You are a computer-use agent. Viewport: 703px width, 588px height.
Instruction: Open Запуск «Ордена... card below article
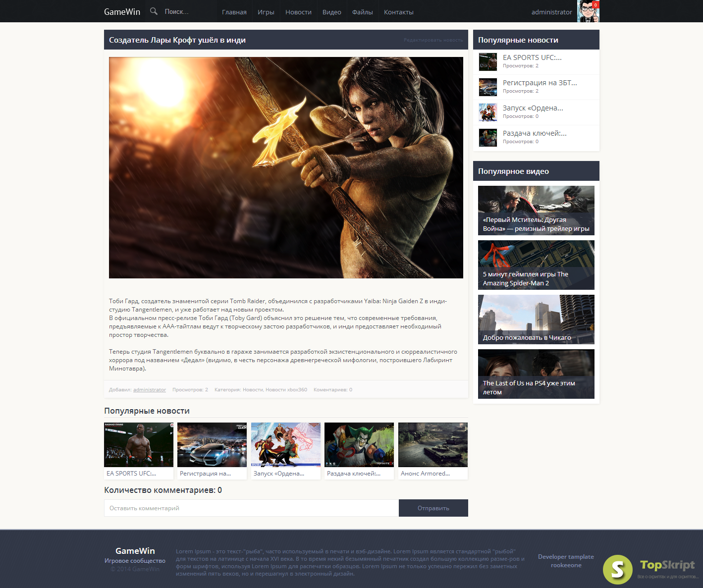click(x=286, y=451)
